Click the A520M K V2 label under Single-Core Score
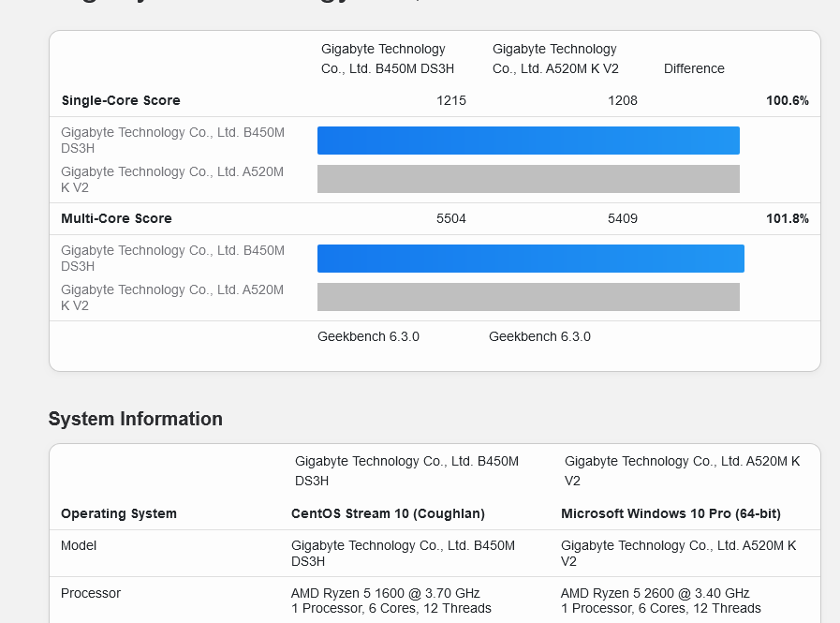The width and height of the screenshot is (840, 623). [x=172, y=180]
